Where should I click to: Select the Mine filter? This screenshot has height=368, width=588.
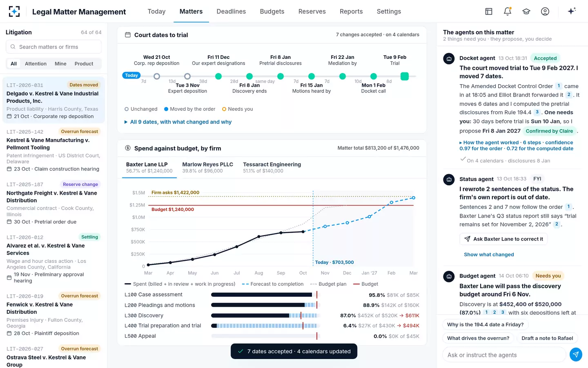pos(60,64)
